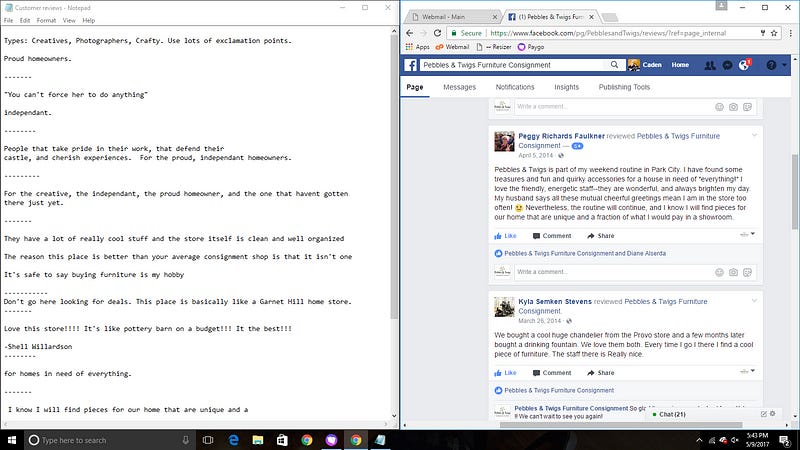The image size is (800, 450).
Task: Open the Notepad View menu
Action: coord(69,20)
